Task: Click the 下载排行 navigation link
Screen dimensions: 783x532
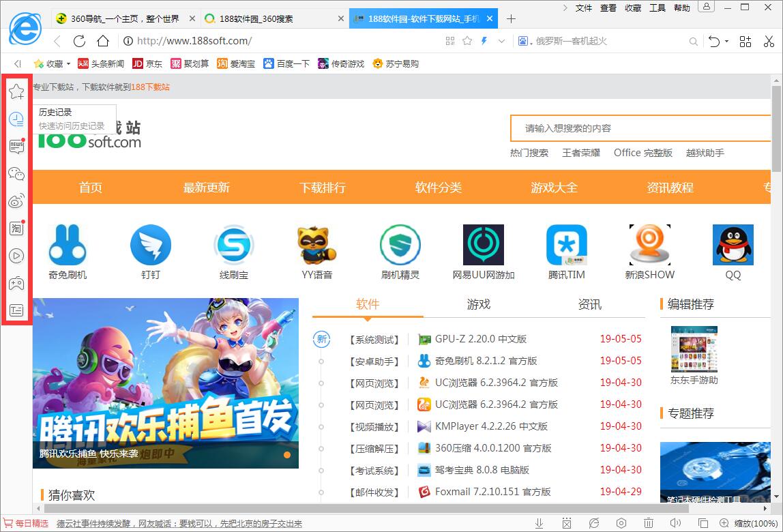Action: (x=322, y=188)
